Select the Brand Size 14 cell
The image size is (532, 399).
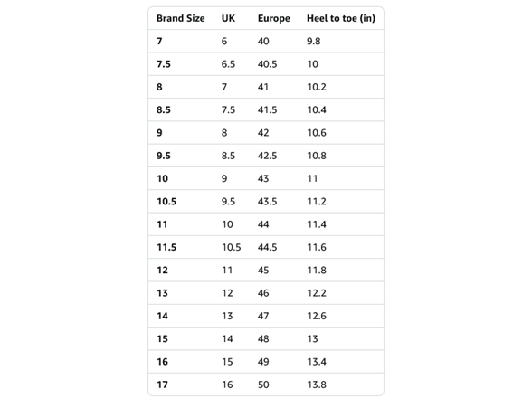coord(162,316)
